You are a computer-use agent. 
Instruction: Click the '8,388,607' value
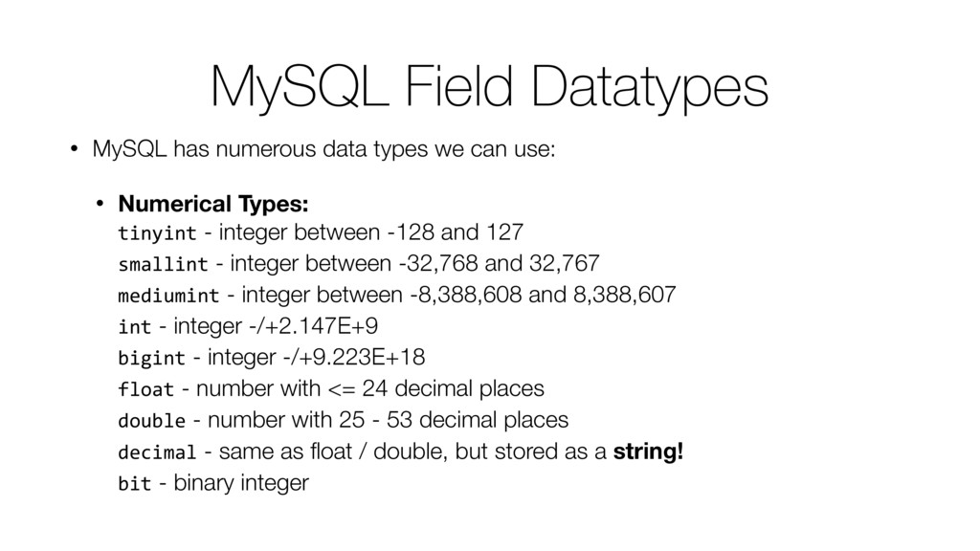click(624, 295)
